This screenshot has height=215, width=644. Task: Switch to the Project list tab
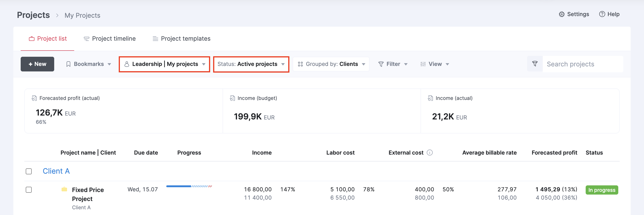[x=48, y=39]
